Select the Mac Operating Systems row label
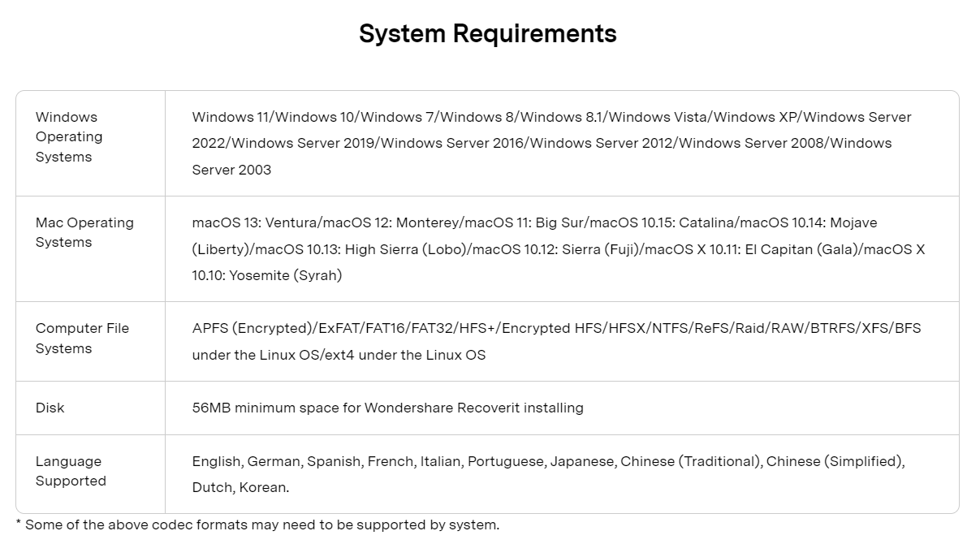 click(84, 232)
